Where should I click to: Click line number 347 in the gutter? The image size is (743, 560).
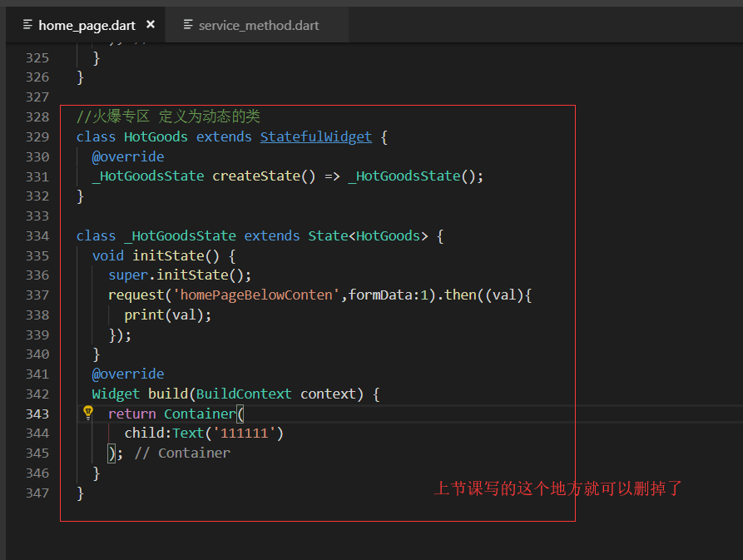pos(37,493)
